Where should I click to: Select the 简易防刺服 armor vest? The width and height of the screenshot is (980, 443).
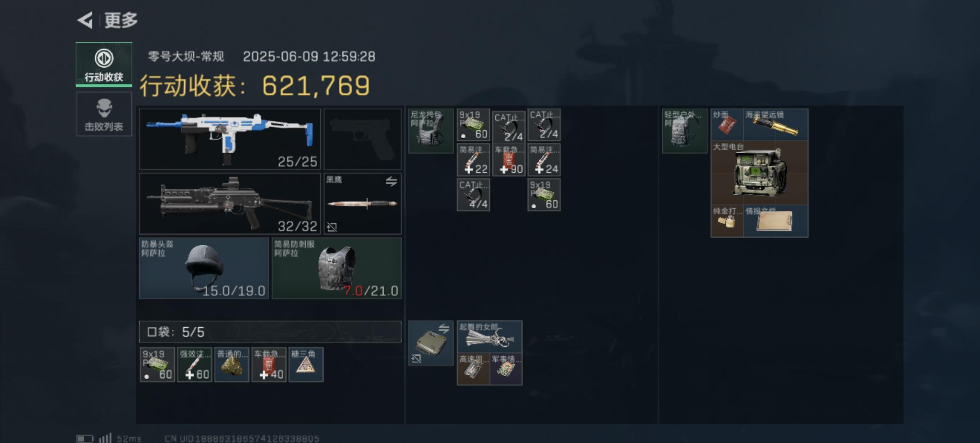click(x=337, y=268)
